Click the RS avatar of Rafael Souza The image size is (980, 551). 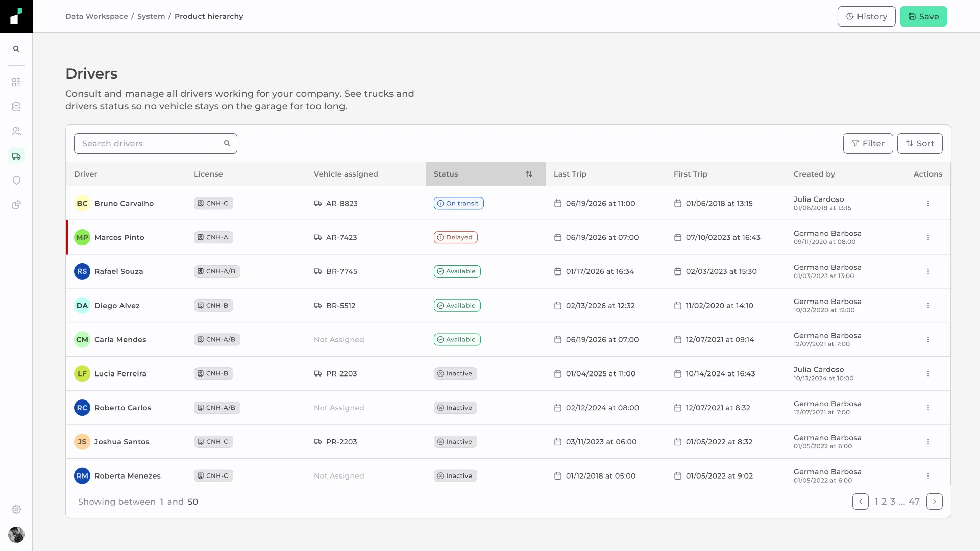(x=82, y=271)
